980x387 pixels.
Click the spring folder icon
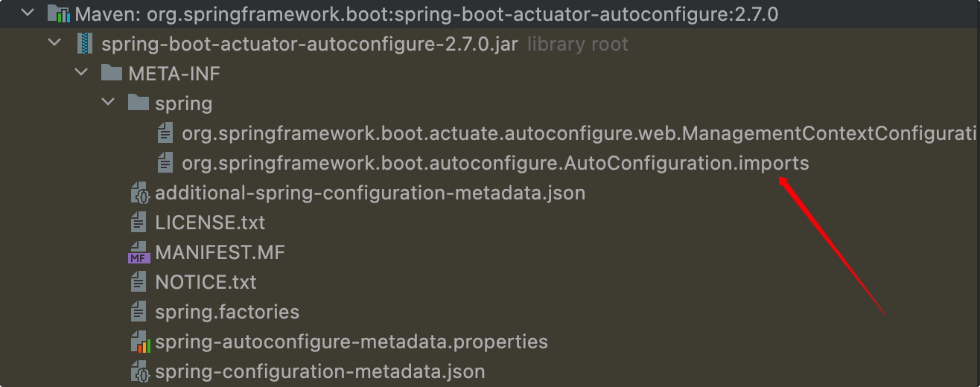139,103
